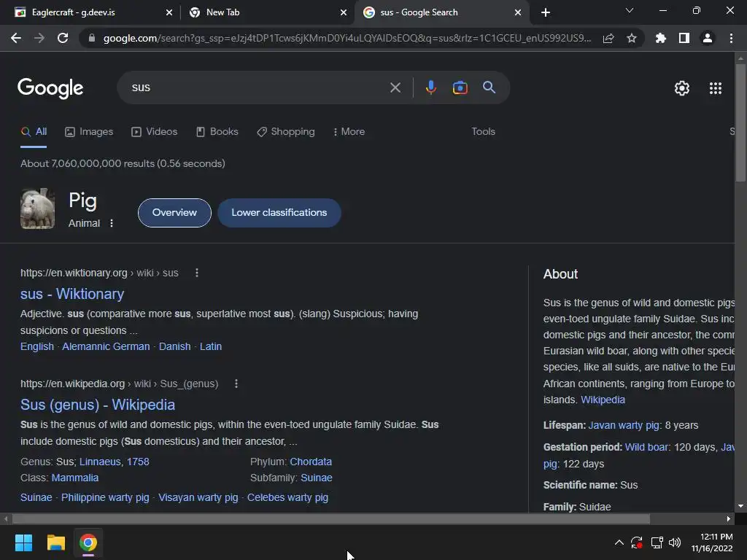Screen dimensions: 747x560
Task: Search by image with camera icon
Action: (x=460, y=87)
